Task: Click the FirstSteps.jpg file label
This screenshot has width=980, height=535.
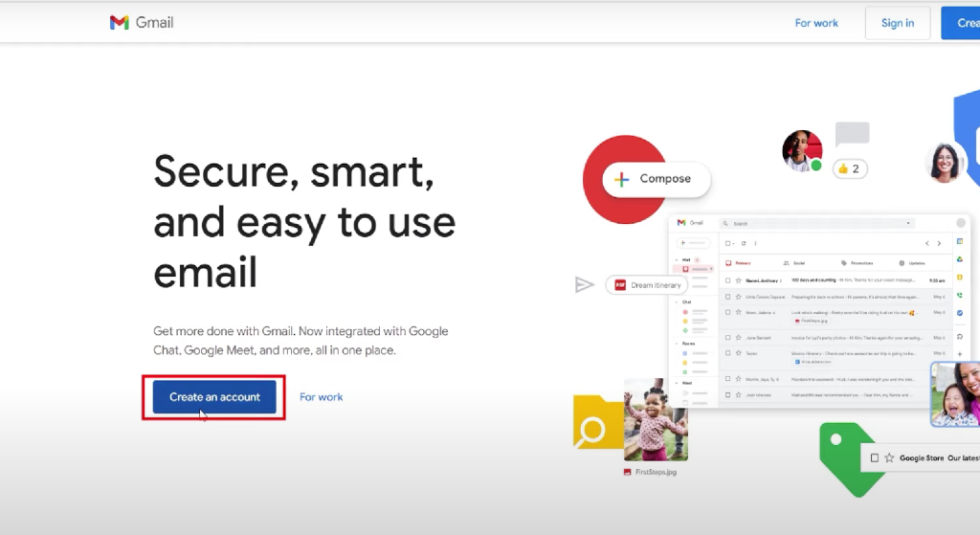Action: pyautogui.click(x=650, y=472)
